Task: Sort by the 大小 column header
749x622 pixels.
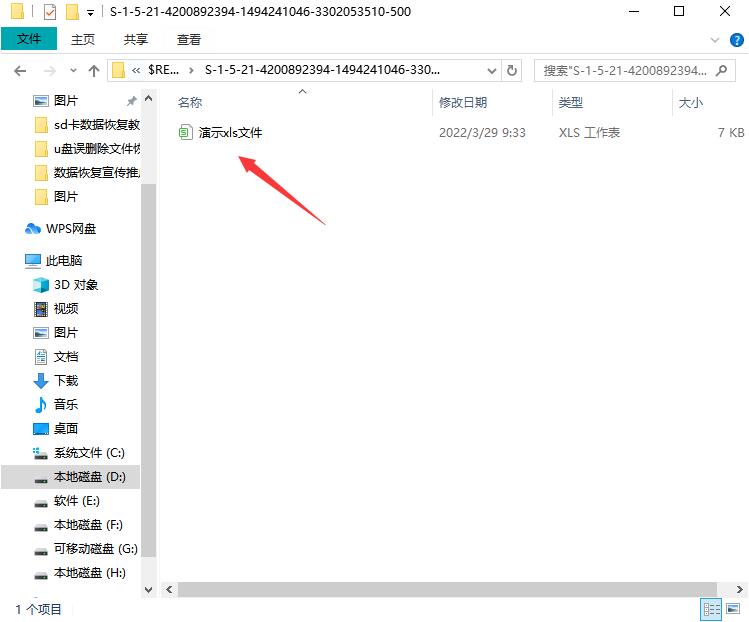Action: (x=690, y=102)
